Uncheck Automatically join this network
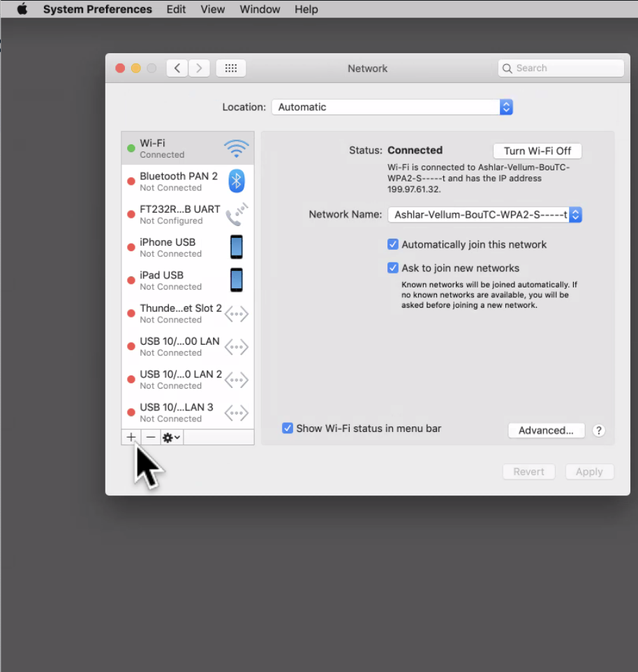The image size is (638, 672). click(x=392, y=244)
